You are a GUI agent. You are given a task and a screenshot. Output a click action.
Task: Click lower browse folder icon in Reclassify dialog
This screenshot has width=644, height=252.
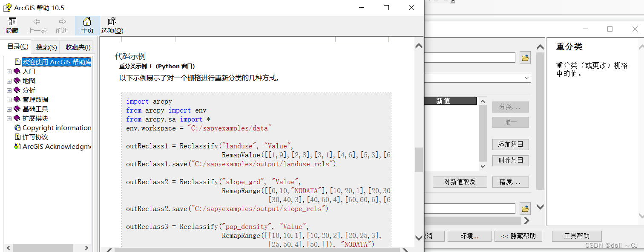[x=525, y=209]
